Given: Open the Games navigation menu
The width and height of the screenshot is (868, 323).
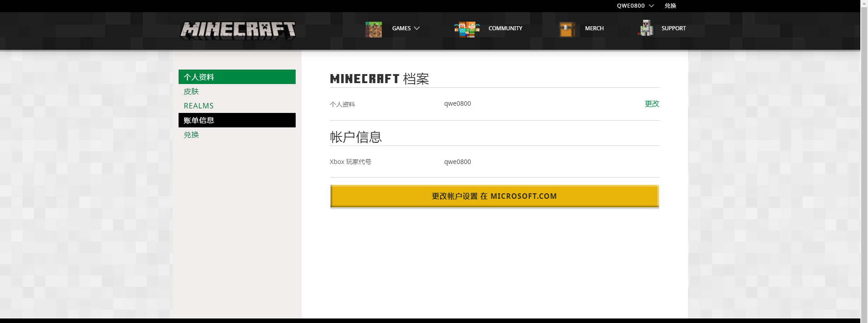Looking at the screenshot, I should pos(401,28).
